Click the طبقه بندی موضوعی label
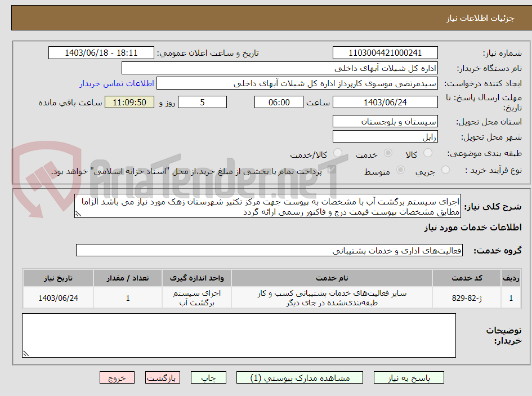This screenshot has width=532, height=396. pyautogui.click(x=485, y=154)
